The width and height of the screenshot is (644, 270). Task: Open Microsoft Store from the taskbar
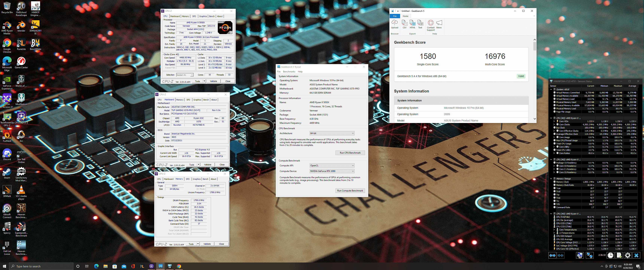(x=115, y=266)
